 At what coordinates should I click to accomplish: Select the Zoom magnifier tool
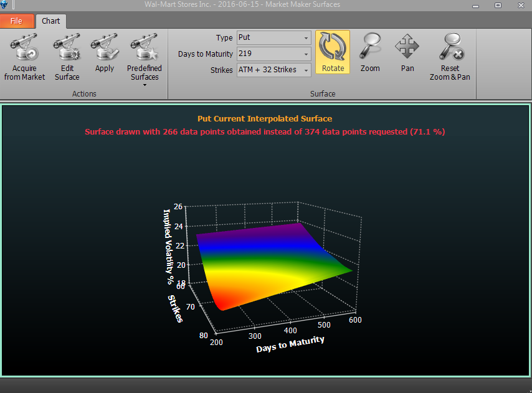(x=370, y=52)
